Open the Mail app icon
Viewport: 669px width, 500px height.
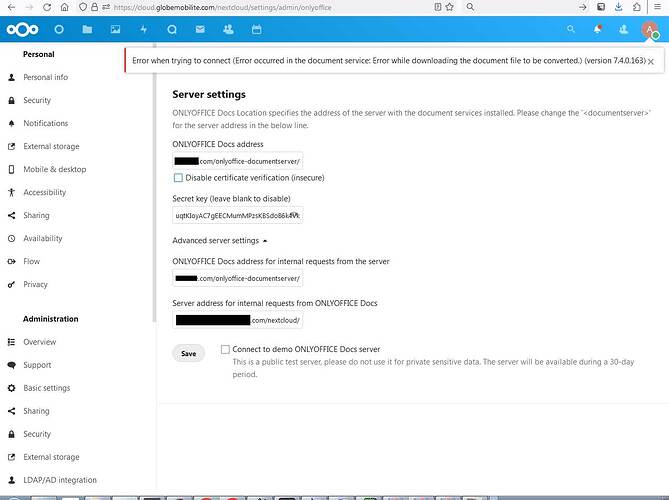click(200, 29)
